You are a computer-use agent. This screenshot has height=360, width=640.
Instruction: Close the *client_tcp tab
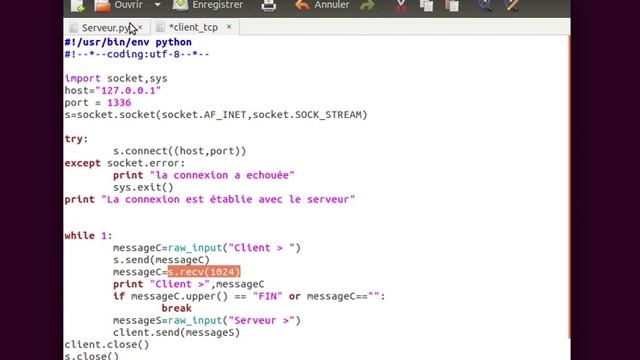229,27
